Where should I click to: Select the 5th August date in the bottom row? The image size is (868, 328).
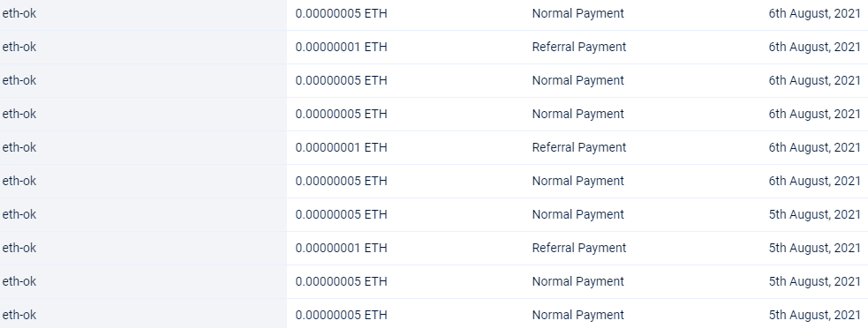pos(814,315)
